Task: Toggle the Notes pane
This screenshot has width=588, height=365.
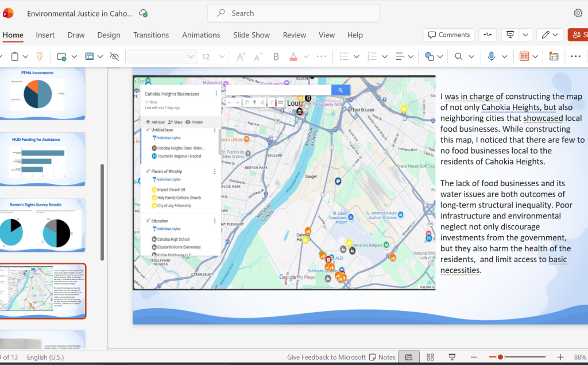Action: point(382,357)
